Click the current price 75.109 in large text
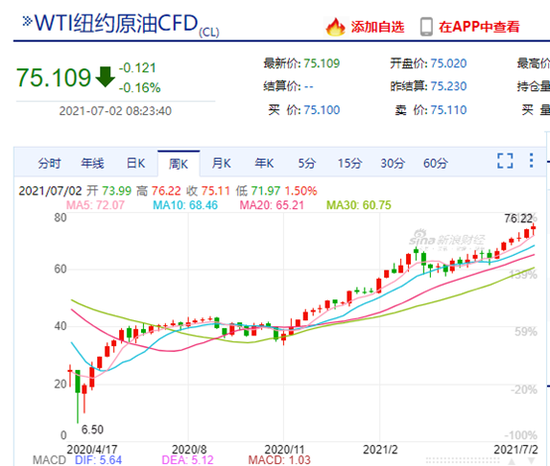The width and height of the screenshot is (550, 466). coord(53,77)
